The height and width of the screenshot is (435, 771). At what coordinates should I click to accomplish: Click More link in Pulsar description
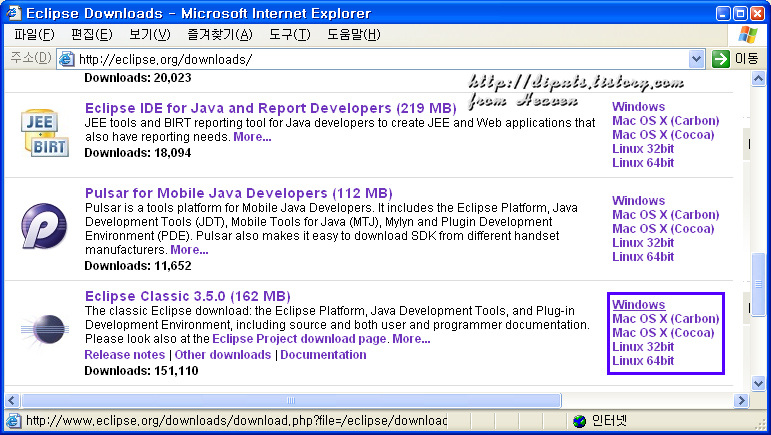click(189, 250)
